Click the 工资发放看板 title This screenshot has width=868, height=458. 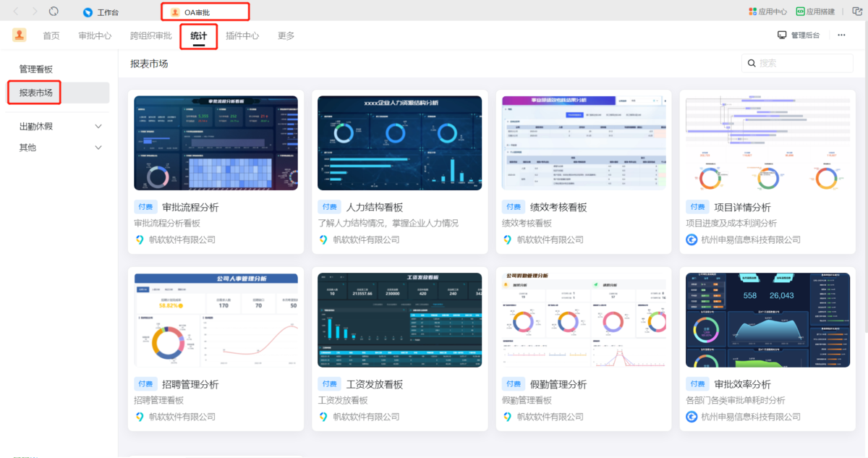(374, 384)
